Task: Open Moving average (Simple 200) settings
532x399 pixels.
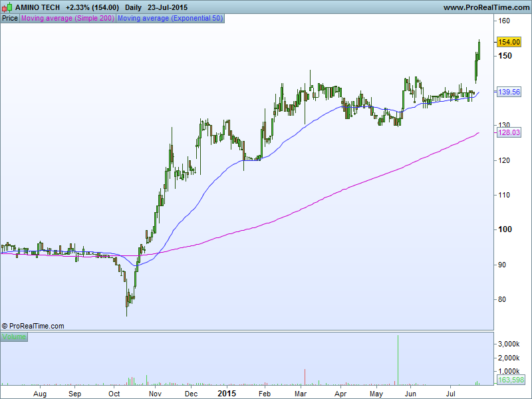Action: tap(68, 19)
